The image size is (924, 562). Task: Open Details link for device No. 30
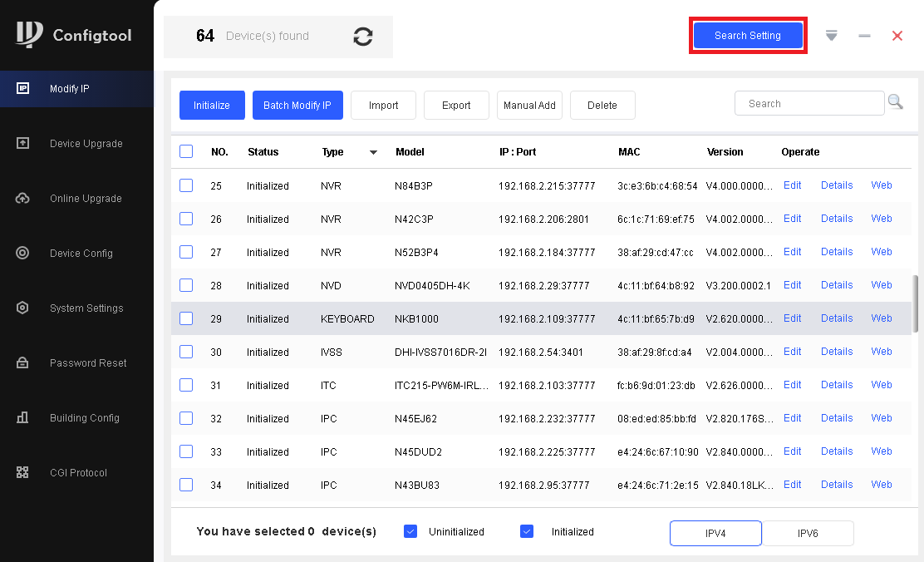[x=837, y=352]
